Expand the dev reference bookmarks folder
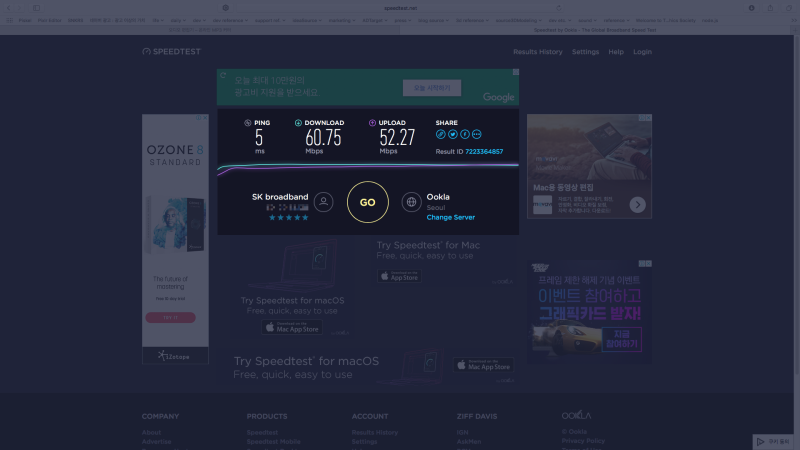Screen dimensions: 800x450 click(230, 20)
